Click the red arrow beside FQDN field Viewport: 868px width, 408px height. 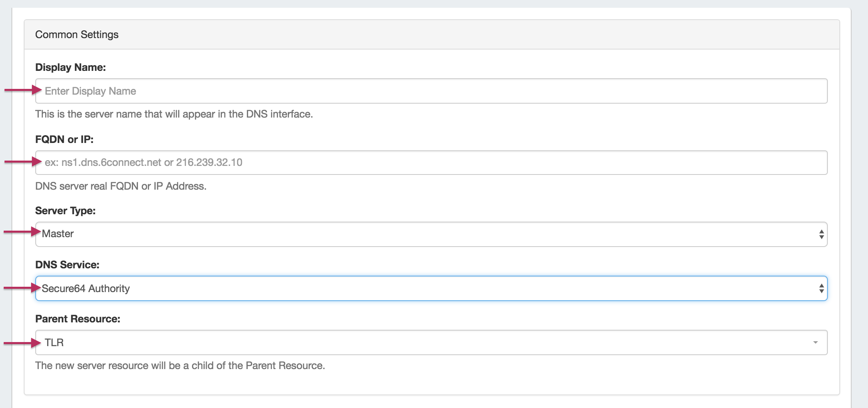23,162
